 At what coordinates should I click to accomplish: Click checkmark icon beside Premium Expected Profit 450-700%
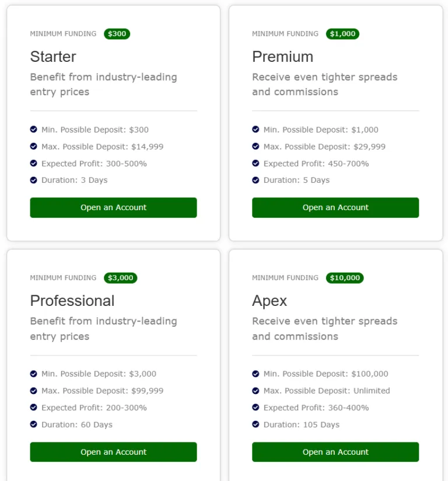click(x=256, y=163)
